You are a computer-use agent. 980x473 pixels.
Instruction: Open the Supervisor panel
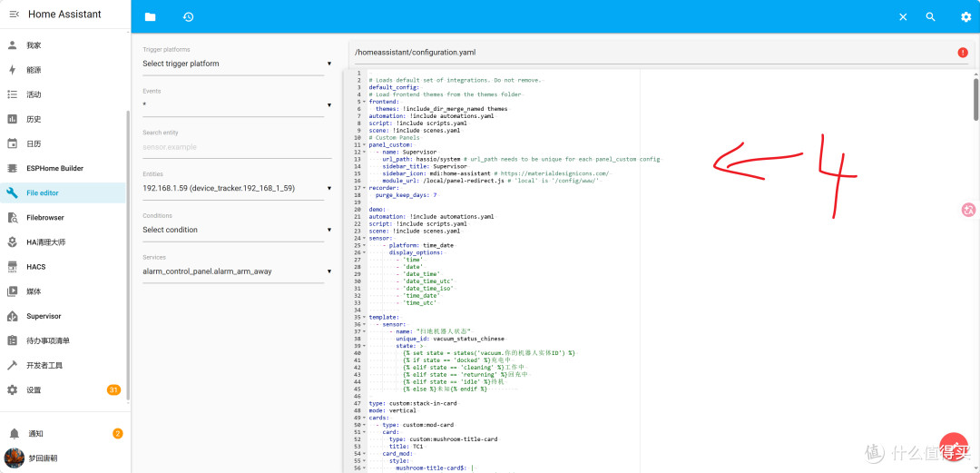point(63,316)
